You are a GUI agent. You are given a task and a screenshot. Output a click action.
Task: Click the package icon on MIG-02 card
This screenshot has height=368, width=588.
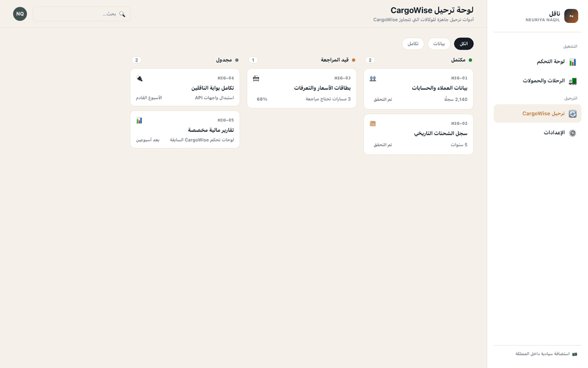(x=373, y=124)
